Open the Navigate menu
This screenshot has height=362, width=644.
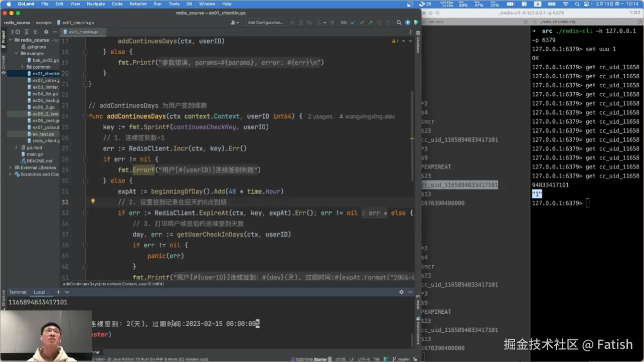tap(96, 4)
